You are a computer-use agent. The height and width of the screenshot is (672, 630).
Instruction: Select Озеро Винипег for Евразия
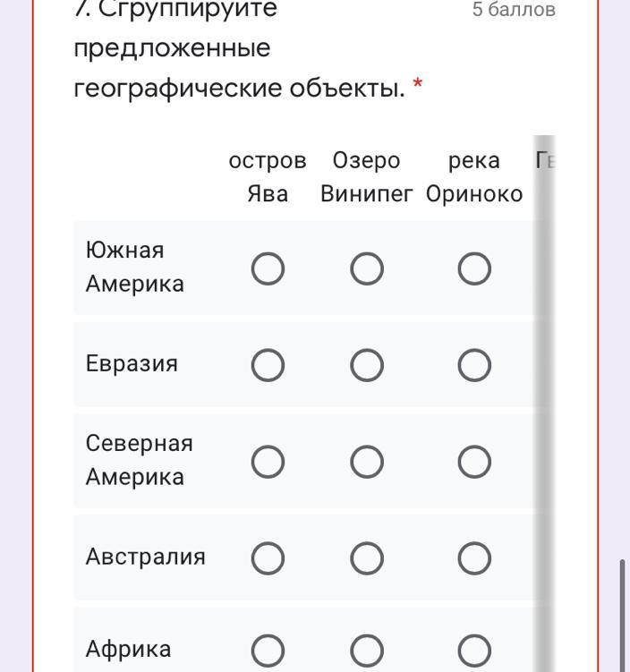[x=367, y=364]
